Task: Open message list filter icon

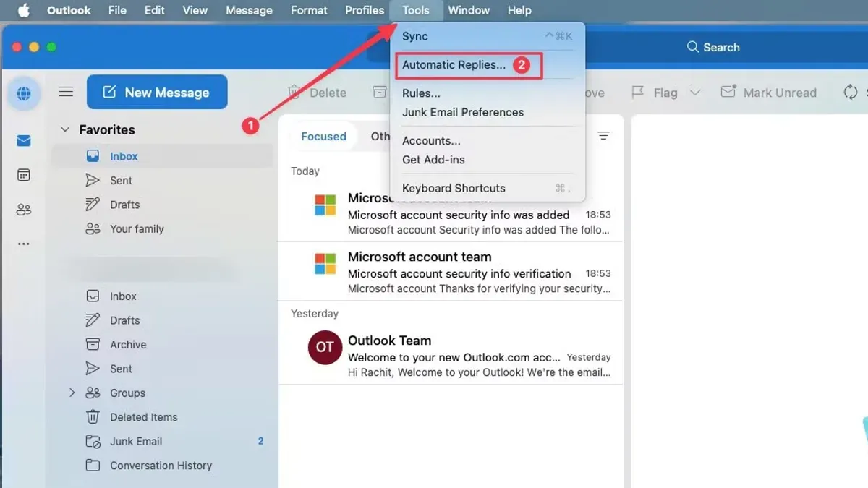Action: pyautogui.click(x=603, y=136)
